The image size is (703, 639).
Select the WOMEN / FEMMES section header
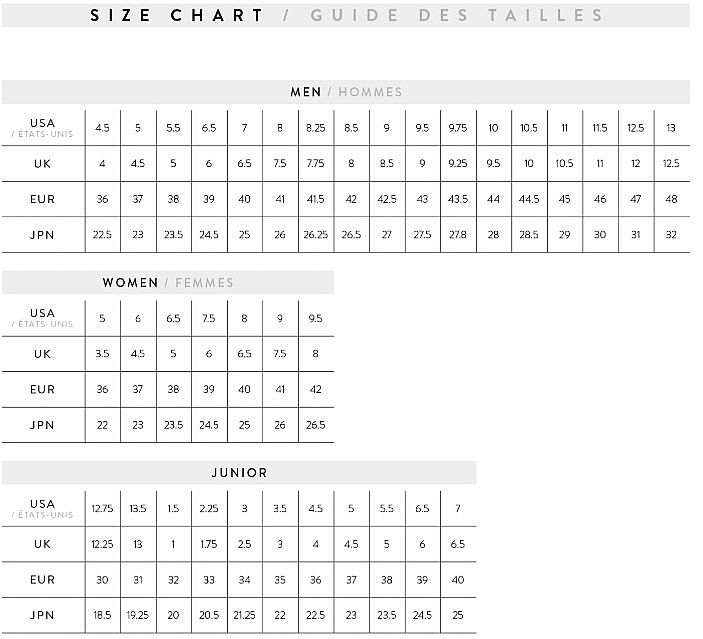[168, 283]
